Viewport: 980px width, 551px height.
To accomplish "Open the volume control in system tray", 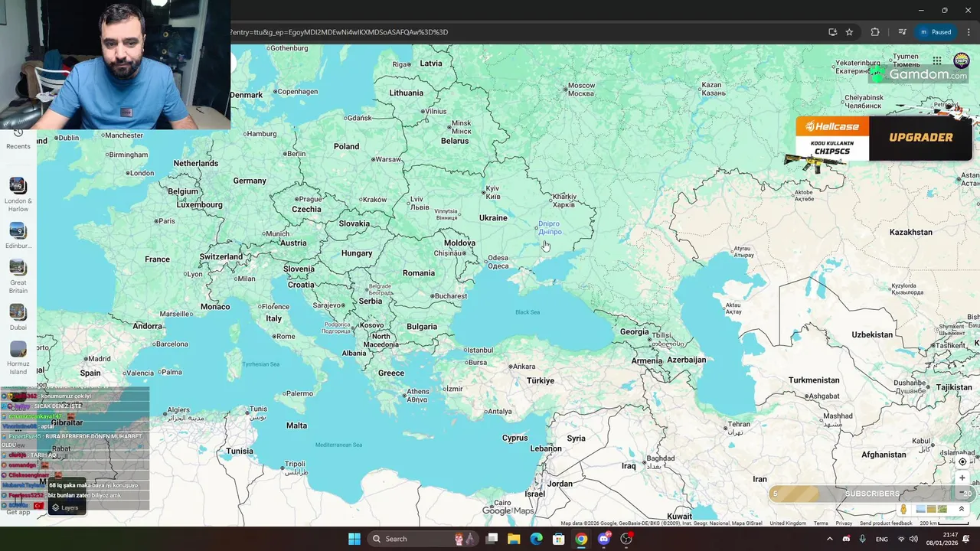I will click(x=913, y=539).
